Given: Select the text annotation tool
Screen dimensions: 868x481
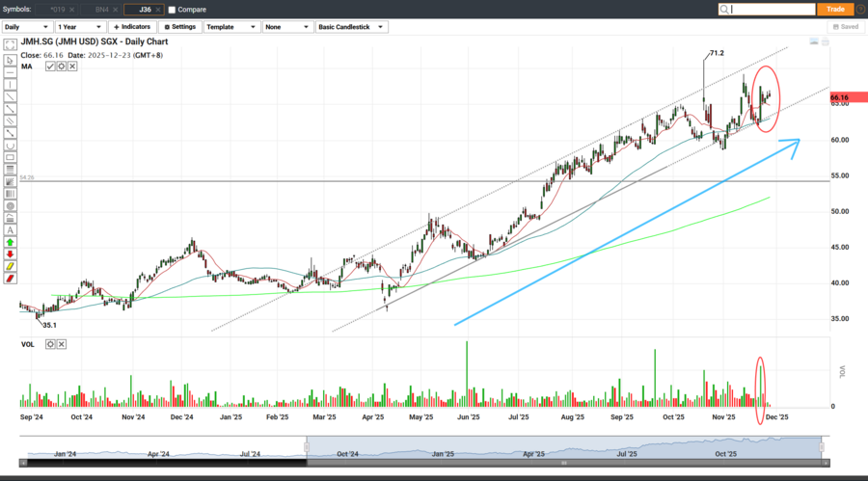Looking at the screenshot, I should [x=10, y=230].
